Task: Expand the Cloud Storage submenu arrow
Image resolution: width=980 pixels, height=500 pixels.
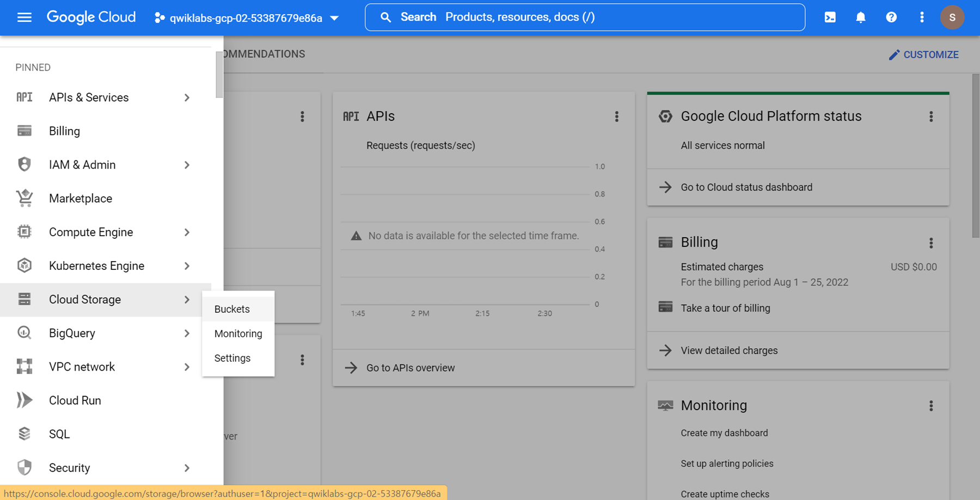Action: tap(187, 300)
